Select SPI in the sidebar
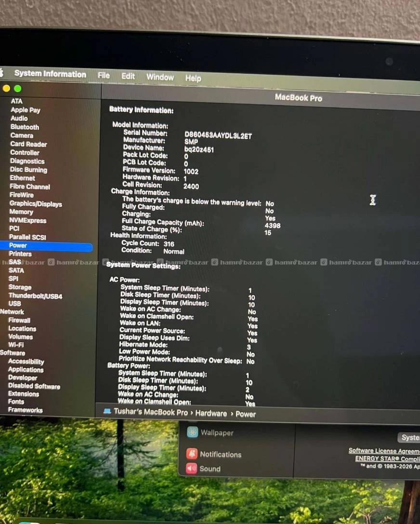 click(x=13, y=278)
